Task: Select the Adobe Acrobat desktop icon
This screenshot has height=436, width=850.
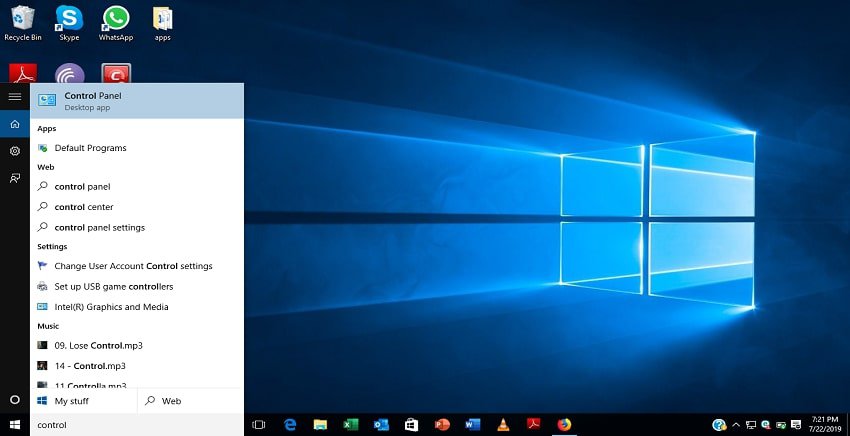Action: (x=23, y=73)
